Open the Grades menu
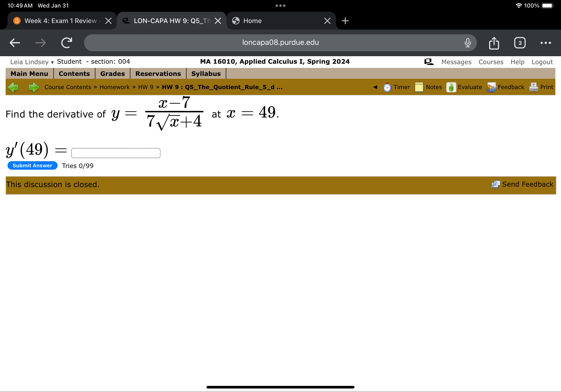This screenshot has width=561, height=392. click(x=112, y=73)
